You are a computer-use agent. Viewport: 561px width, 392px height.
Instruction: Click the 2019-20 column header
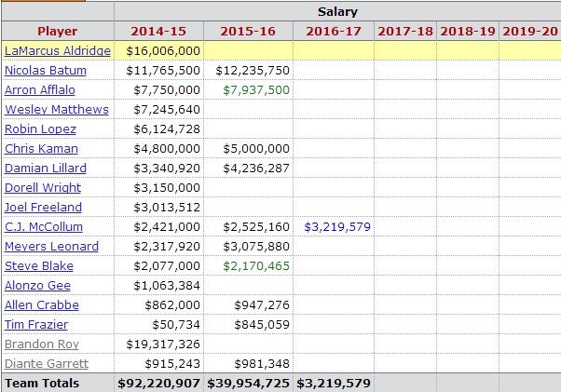pyautogui.click(x=530, y=31)
